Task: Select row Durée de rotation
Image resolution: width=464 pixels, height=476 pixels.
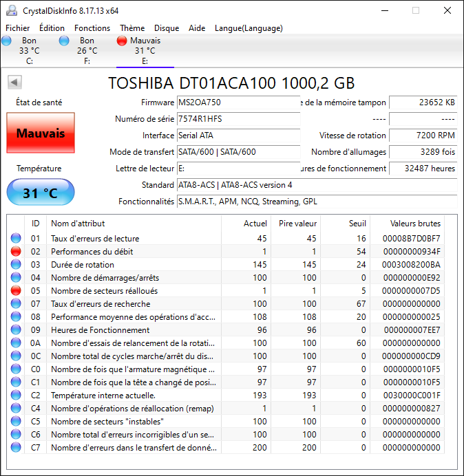Action: pyautogui.click(x=226, y=264)
